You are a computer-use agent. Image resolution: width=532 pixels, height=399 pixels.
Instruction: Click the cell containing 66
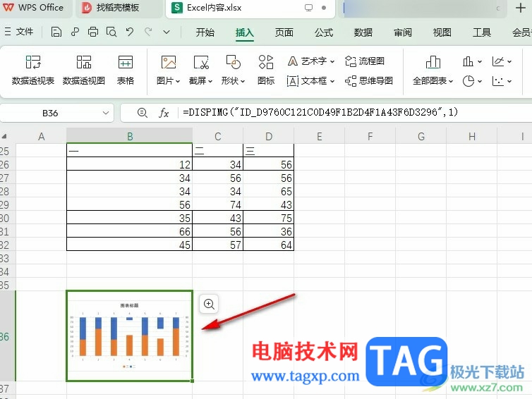click(130, 231)
